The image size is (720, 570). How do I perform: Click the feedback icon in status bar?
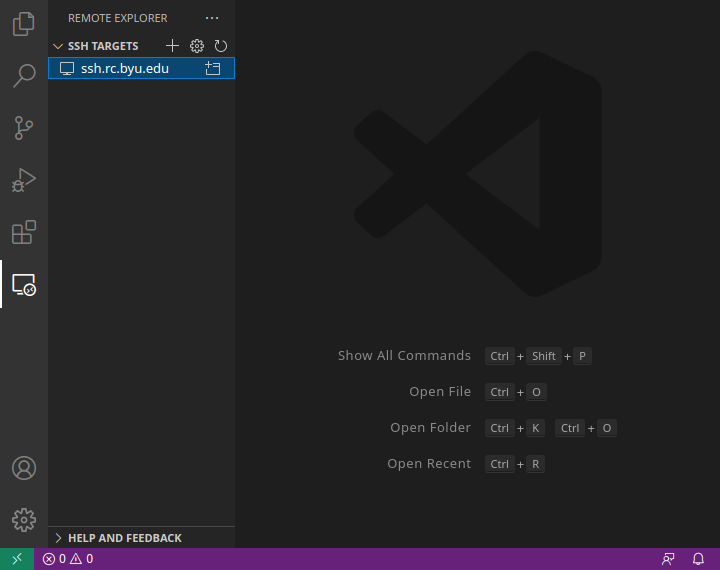click(x=668, y=559)
